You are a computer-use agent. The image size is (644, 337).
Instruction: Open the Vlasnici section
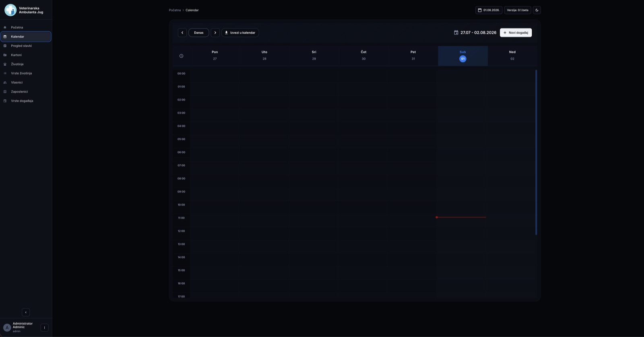(26, 83)
